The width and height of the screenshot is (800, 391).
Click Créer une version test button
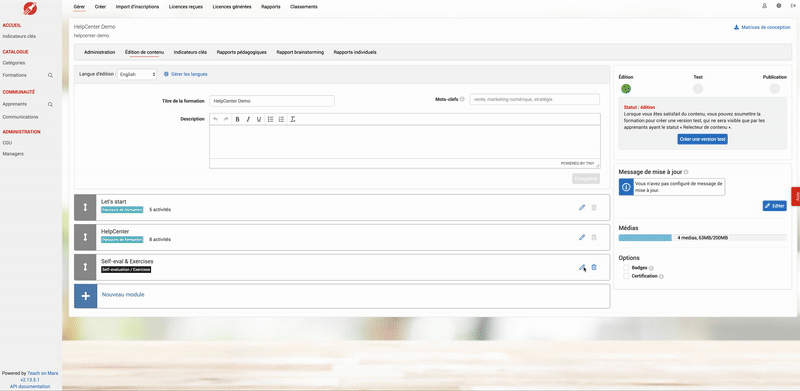click(703, 139)
